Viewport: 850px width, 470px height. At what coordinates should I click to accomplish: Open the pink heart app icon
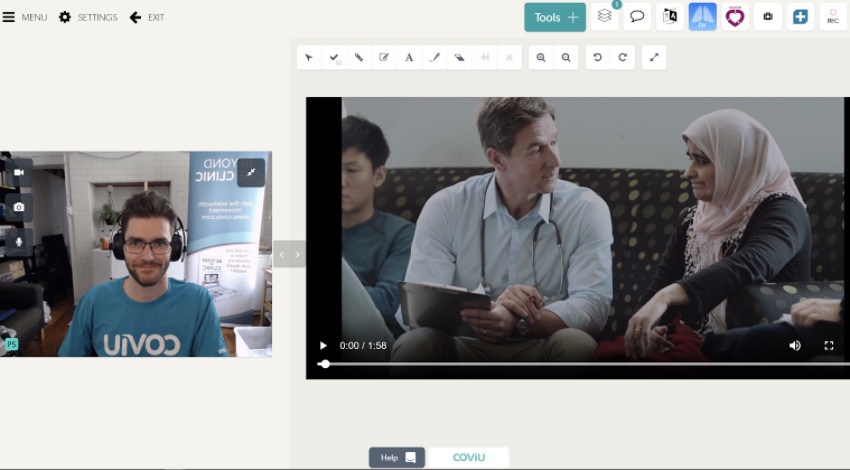pyautogui.click(x=735, y=17)
